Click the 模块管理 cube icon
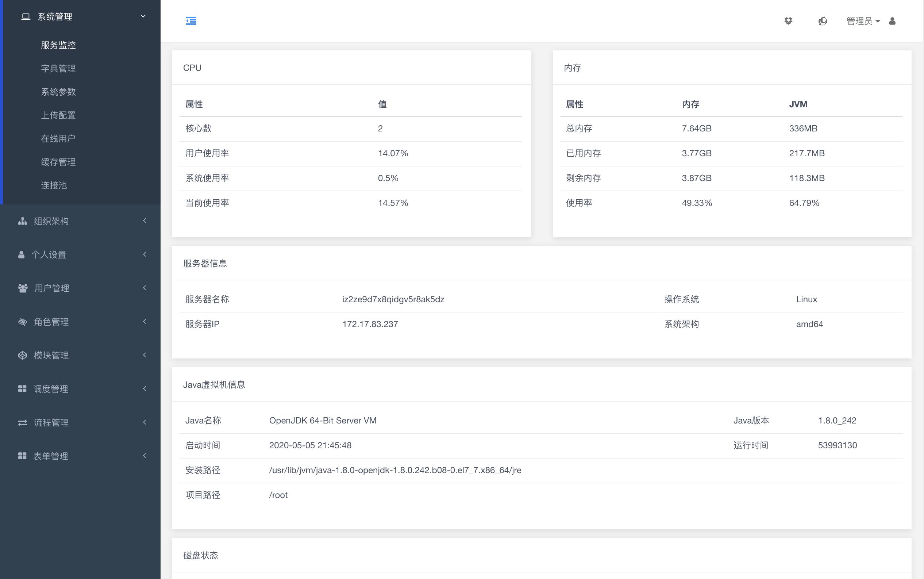This screenshot has width=924, height=579. [x=23, y=355]
